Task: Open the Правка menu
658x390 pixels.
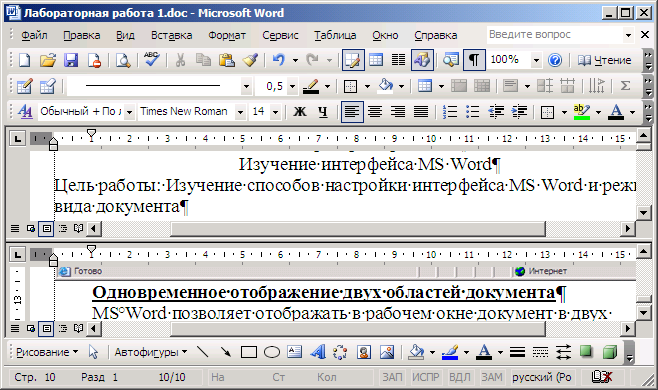Action: pyautogui.click(x=82, y=35)
